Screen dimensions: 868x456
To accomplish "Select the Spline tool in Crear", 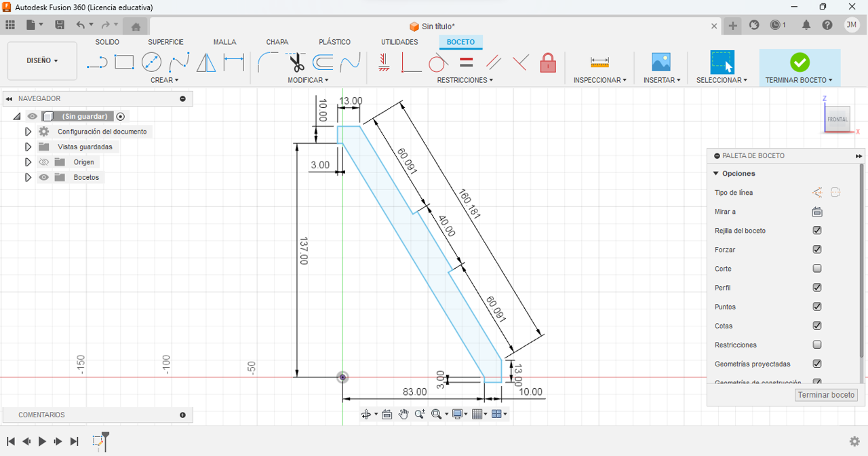I will pyautogui.click(x=179, y=63).
